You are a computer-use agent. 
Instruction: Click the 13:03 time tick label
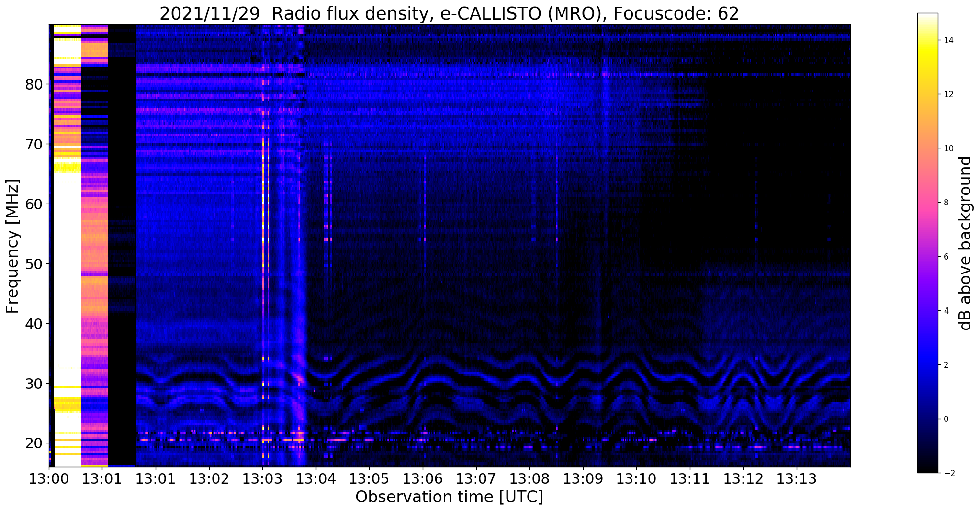pos(262,478)
